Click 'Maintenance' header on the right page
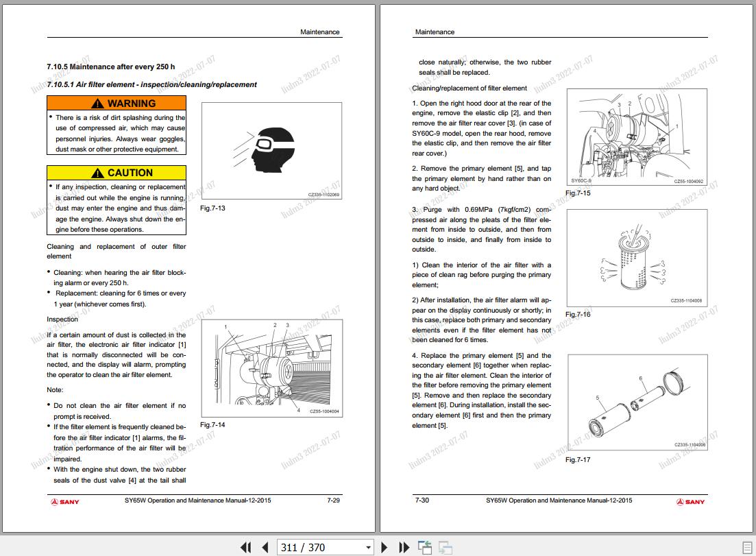The width and height of the screenshot is (756, 556). [435, 32]
